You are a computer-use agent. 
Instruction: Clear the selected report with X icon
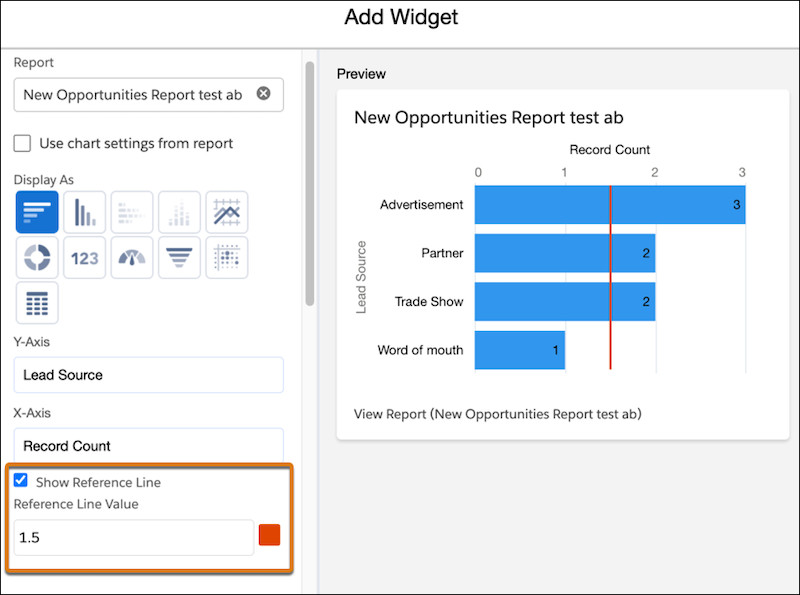point(263,94)
